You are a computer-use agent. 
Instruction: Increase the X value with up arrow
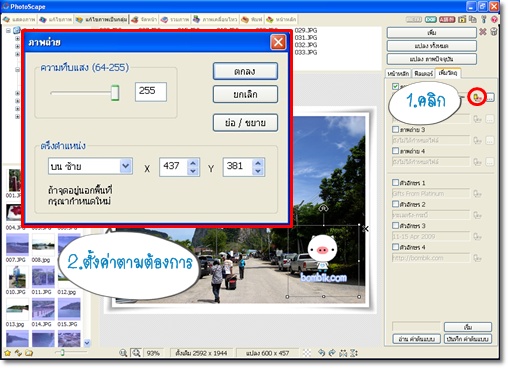pyautogui.click(x=193, y=163)
